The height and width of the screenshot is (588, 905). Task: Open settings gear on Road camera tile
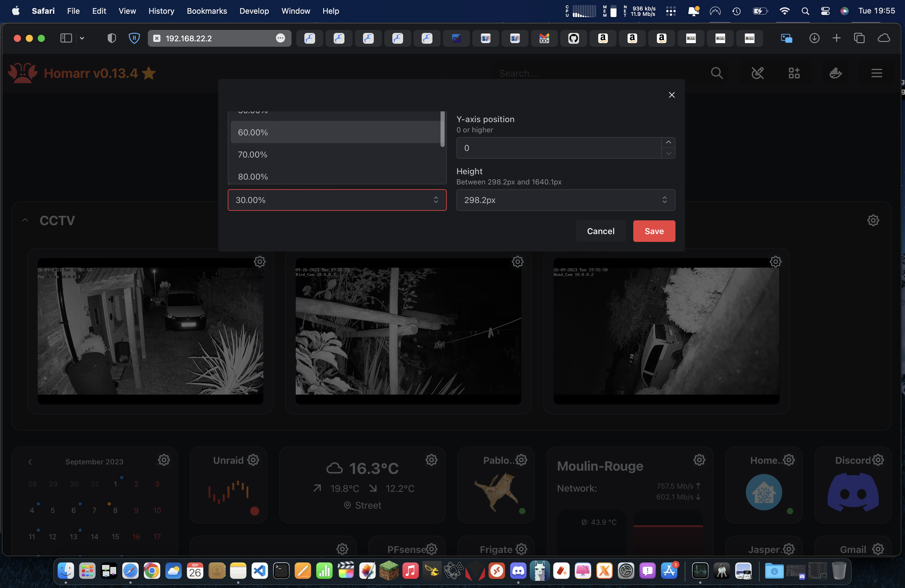click(775, 262)
